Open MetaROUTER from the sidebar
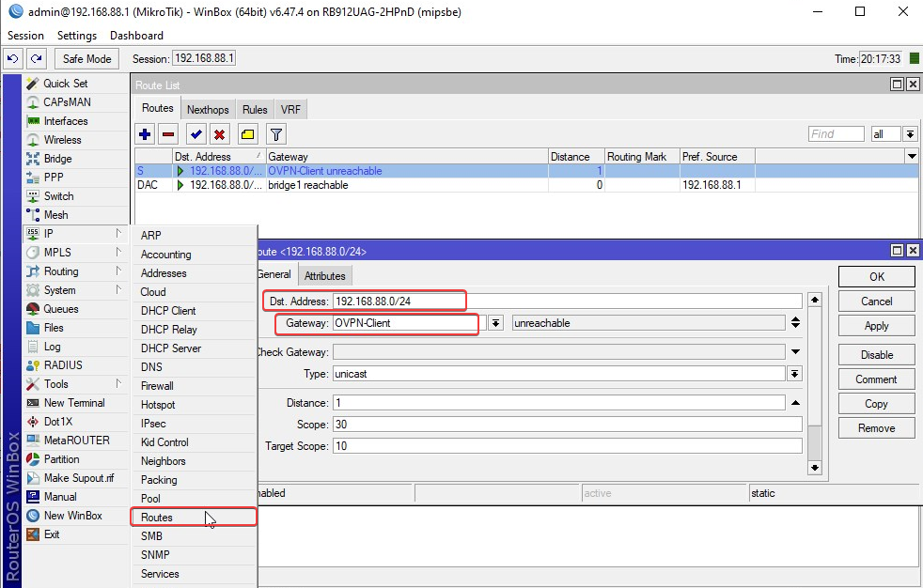 point(76,441)
